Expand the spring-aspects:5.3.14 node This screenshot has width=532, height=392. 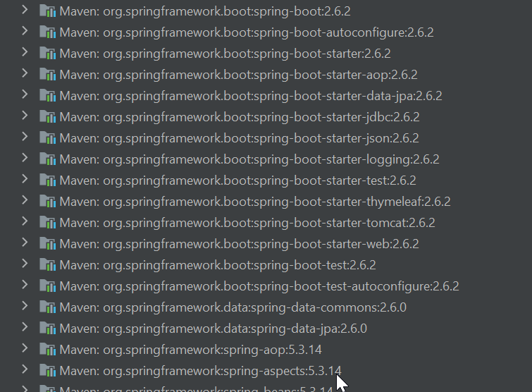pyautogui.click(x=25, y=369)
